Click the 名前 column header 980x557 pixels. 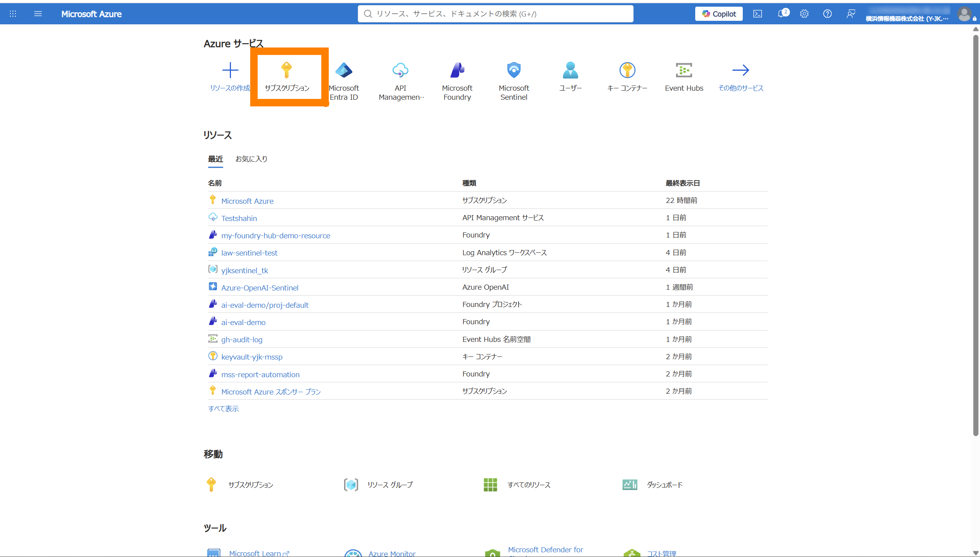215,183
